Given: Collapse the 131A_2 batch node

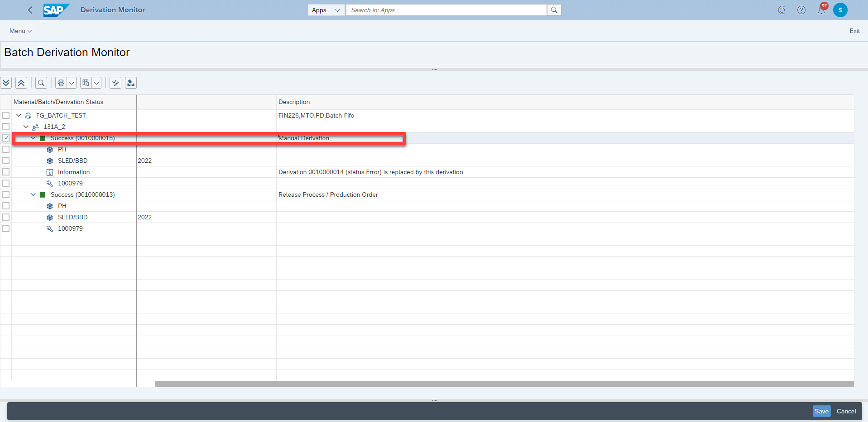Looking at the screenshot, I should [26, 127].
